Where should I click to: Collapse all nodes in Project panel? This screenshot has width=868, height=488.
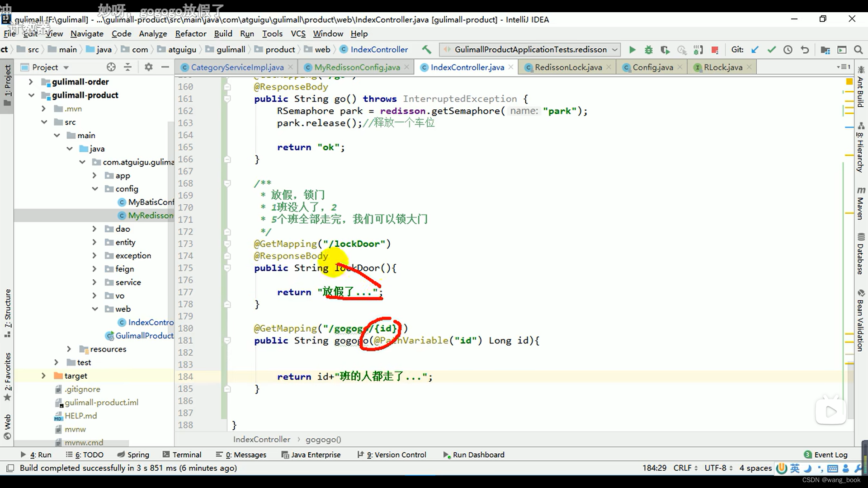coord(128,67)
